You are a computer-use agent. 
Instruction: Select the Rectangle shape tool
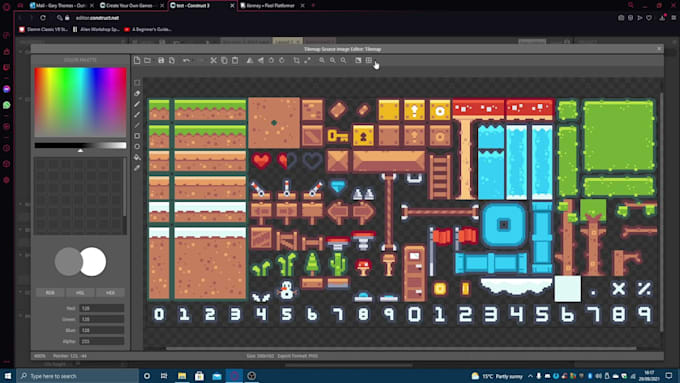click(137, 136)
